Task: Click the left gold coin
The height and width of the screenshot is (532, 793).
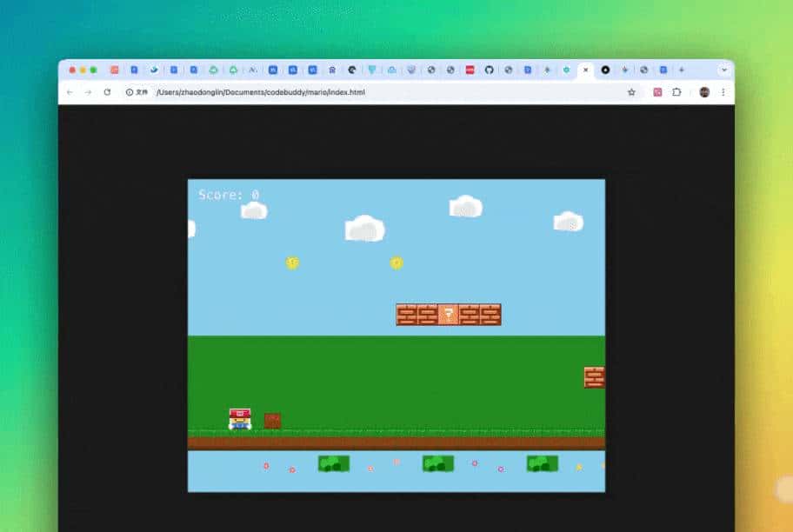Action: coord(292,263)
